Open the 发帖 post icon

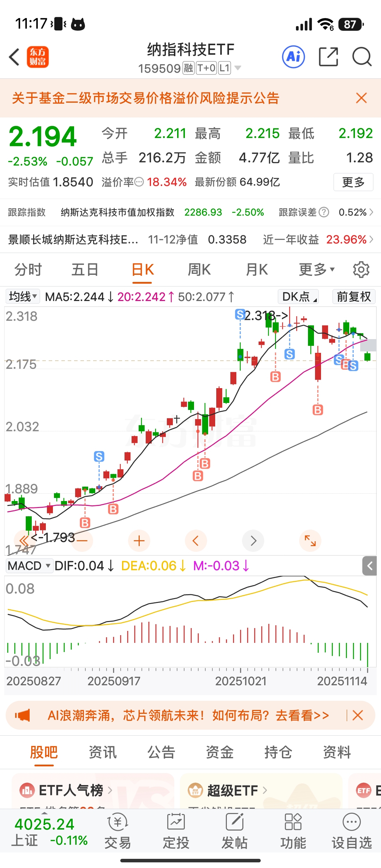pos(235,831)
